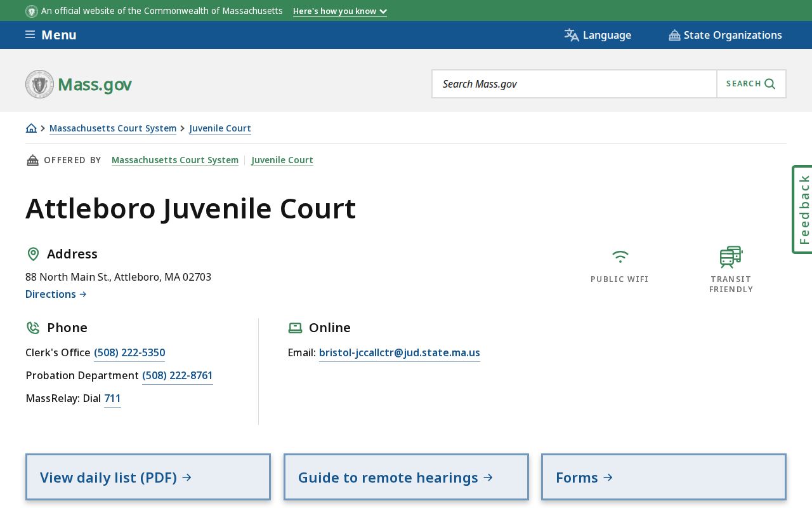Open Offered By Massachusetts Court System link
This screenshot has height=508, width=812.
[175, 160]
